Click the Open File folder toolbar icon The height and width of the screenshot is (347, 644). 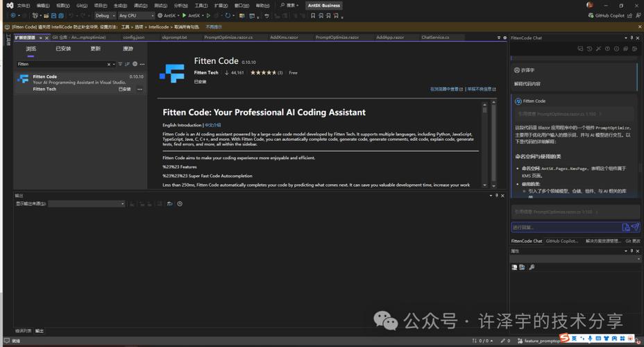[x=46, y=15]
